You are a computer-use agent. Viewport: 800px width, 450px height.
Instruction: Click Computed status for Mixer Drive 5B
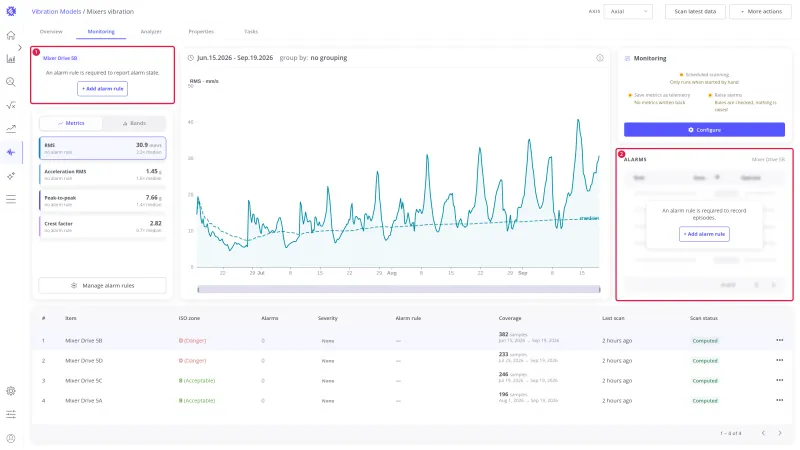click(705, 340)
